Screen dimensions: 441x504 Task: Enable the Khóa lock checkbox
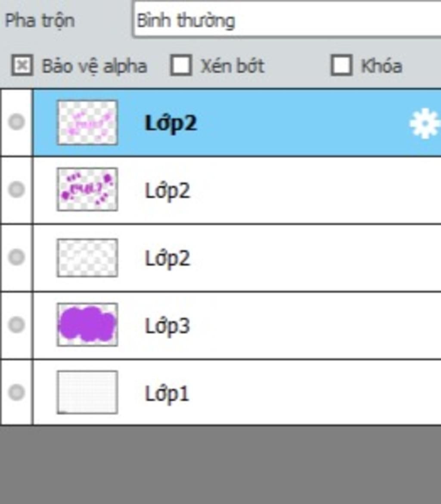(x=342, y=65)
